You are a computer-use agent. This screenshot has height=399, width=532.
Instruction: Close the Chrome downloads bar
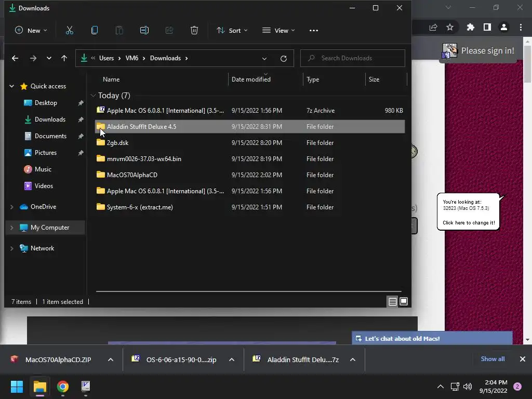click(523, 359)
